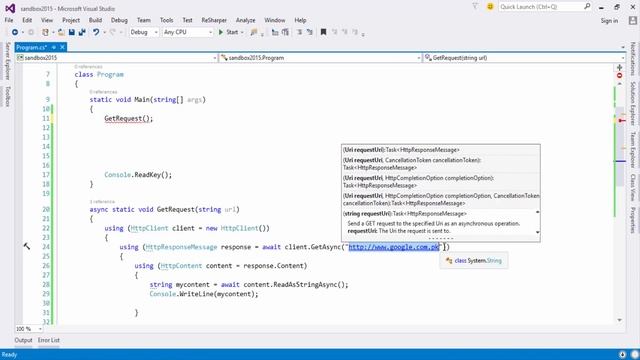Click the Save All icon

pyautogui.click(x=82, y=32)
